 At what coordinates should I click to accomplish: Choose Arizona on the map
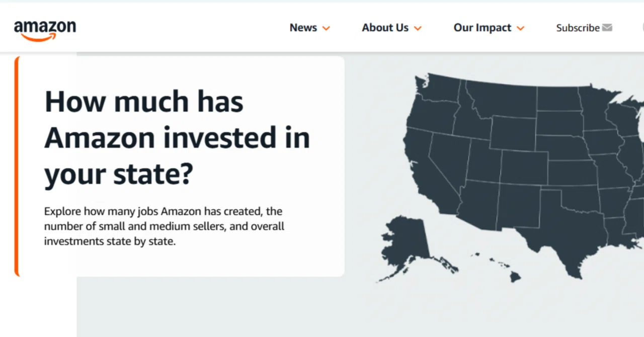[x=478, y=204]
